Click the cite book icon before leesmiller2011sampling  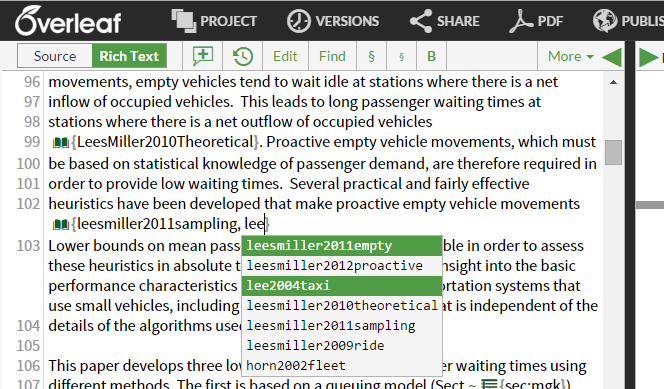pos(61,224)
